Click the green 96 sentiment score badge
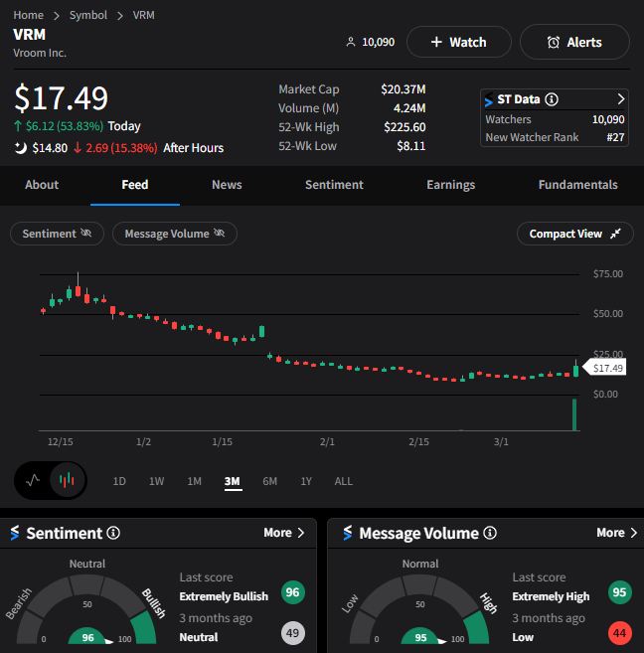 click(x=292, y=592)
